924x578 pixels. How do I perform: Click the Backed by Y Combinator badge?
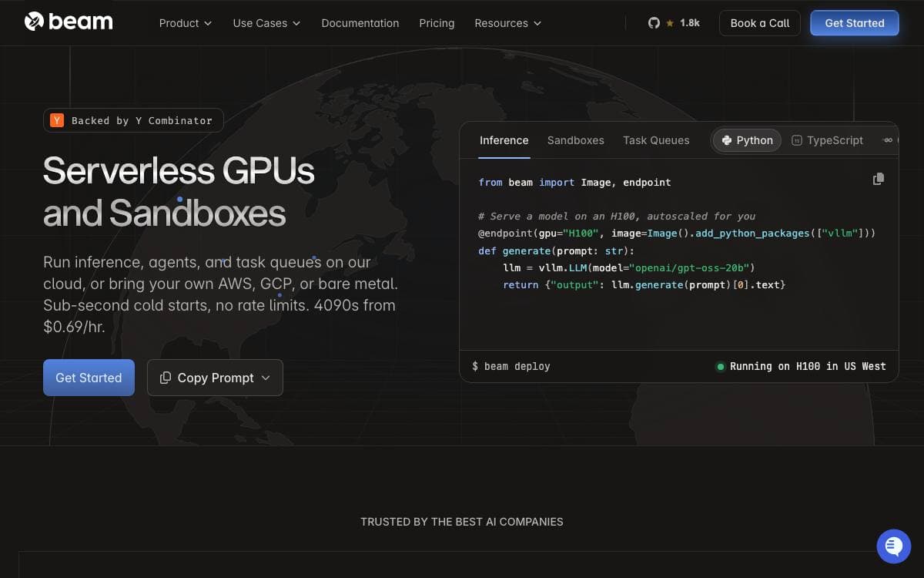(133, 120)
